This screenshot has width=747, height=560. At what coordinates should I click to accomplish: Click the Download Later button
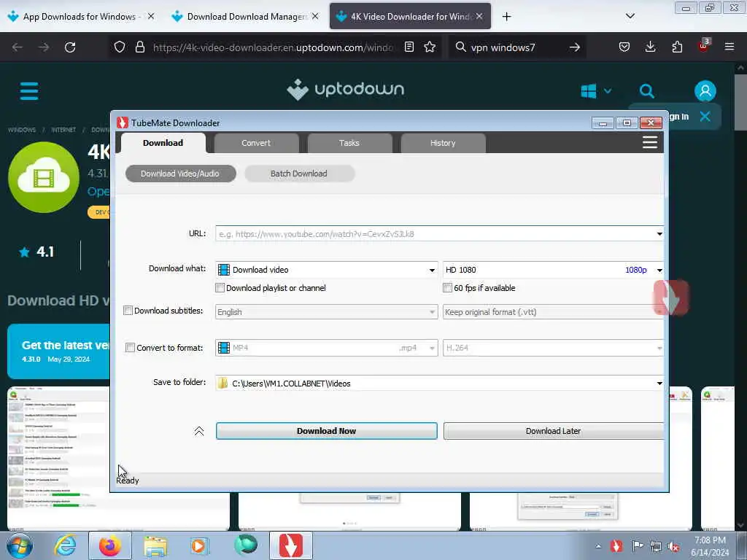tap(553, 431)
